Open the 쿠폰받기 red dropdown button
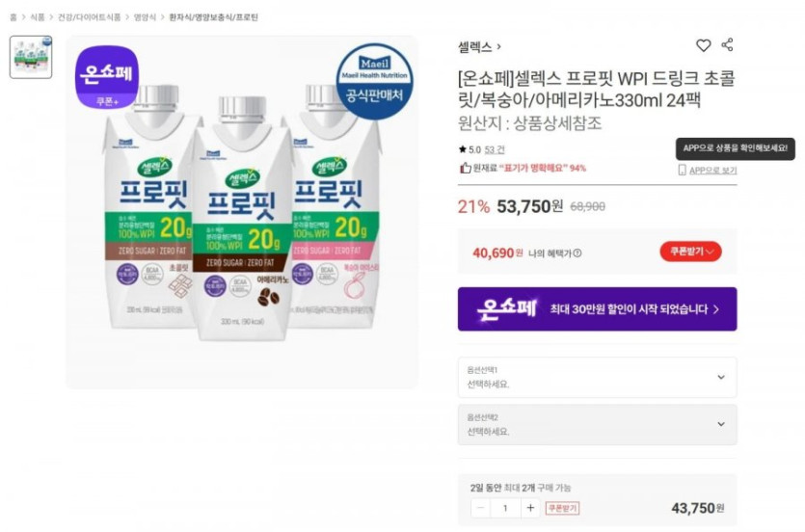 (x=690, y=252)
